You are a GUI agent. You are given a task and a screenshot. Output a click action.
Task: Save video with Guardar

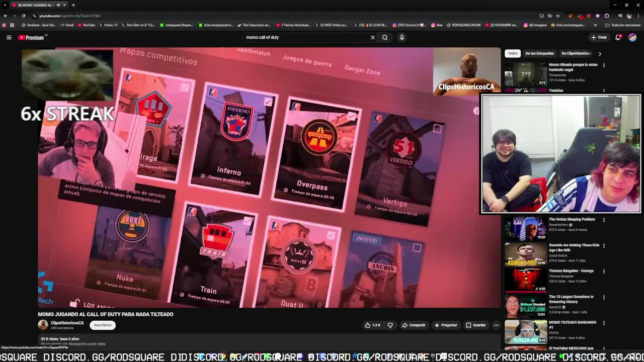(475, 325)
